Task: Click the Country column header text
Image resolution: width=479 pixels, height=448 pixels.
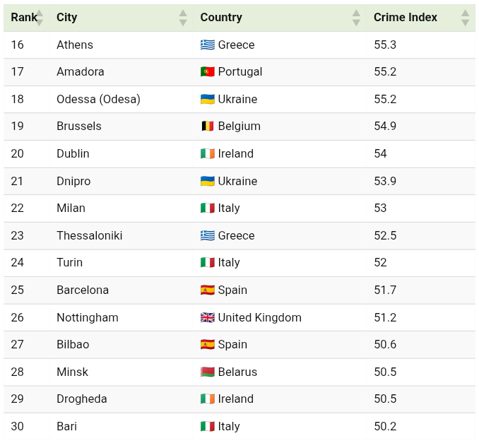Action: (221, 18)
